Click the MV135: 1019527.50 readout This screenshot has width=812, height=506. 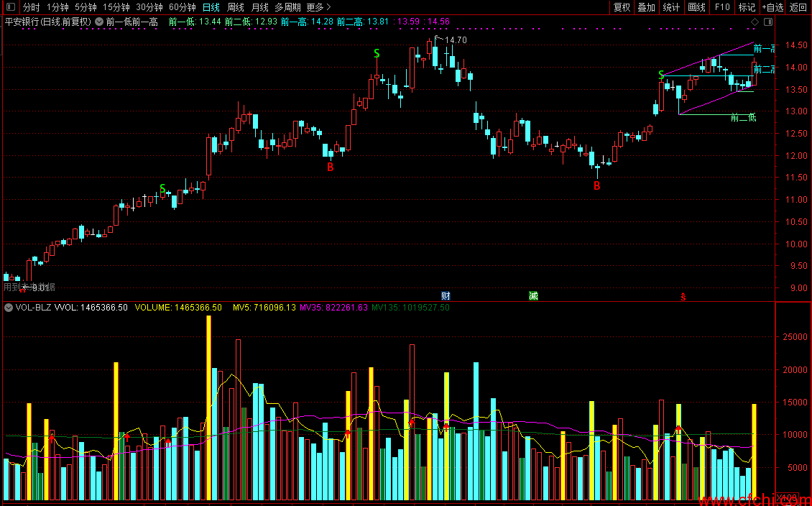coord(410,308)
